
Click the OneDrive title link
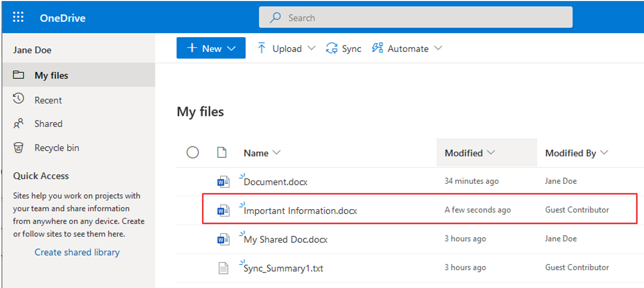pos(63,18)
